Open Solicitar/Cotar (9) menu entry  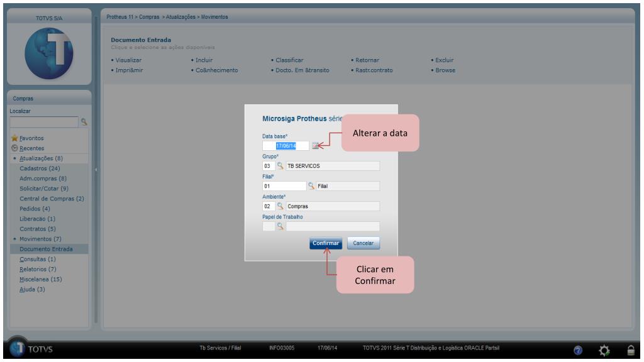pos(44,189)
